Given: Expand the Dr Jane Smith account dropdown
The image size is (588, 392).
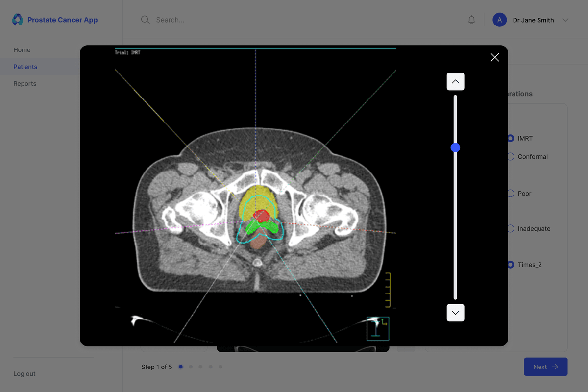Looking at the screenshot, I should click(x=565, y=20).
